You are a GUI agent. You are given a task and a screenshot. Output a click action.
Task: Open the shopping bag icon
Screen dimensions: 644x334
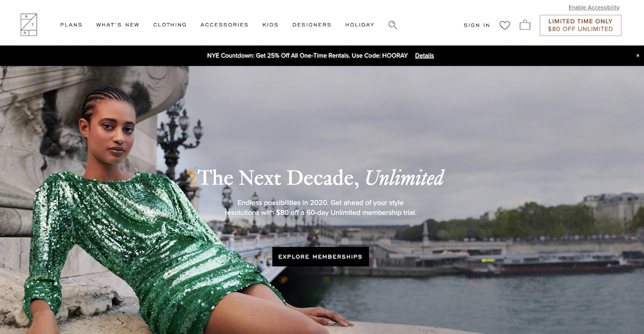click(525, 25)
